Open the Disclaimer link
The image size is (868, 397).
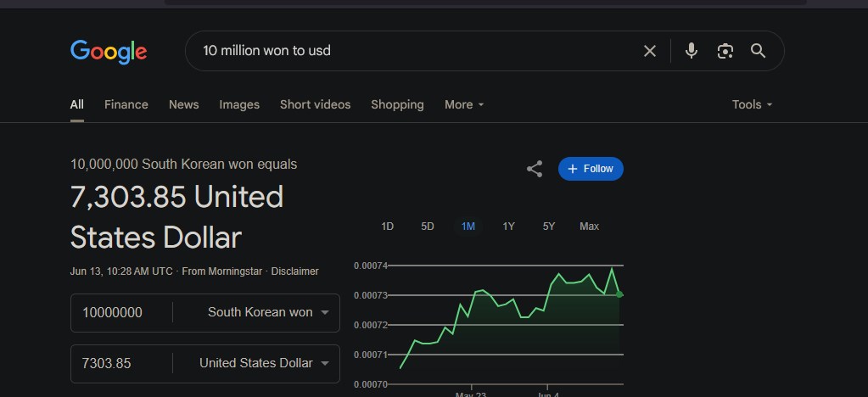[294, 271]
